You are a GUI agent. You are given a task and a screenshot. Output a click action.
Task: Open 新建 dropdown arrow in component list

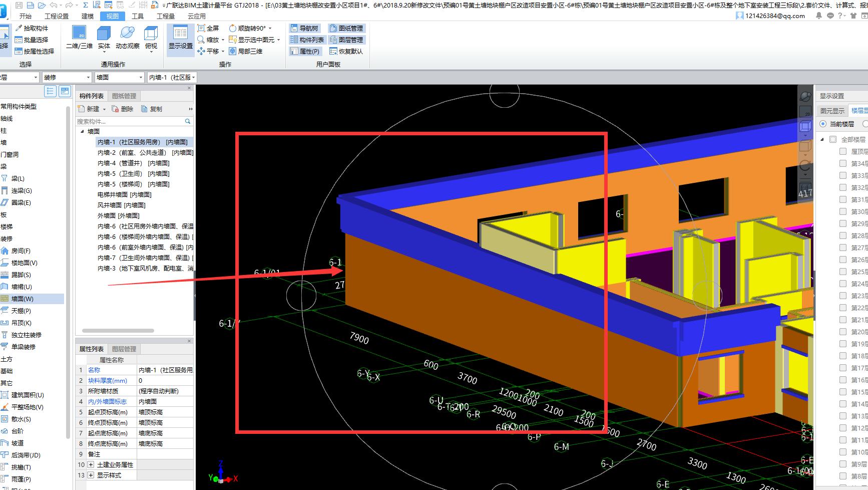(104, 109)
